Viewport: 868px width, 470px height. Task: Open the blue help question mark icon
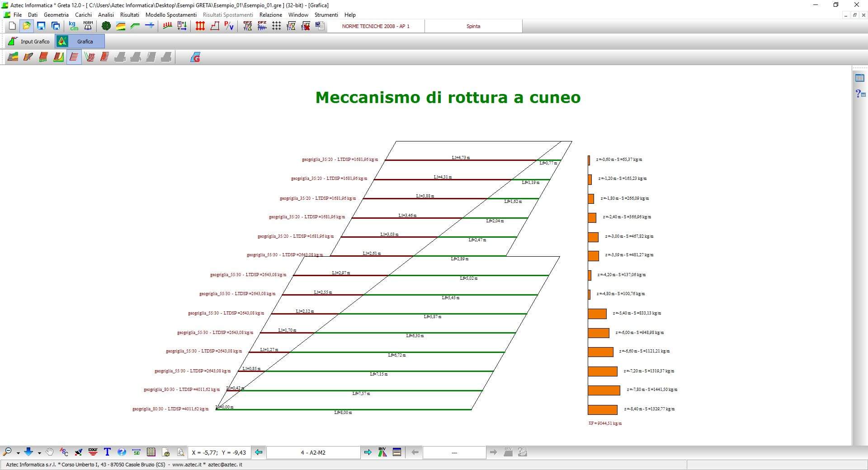coord(122,452)
